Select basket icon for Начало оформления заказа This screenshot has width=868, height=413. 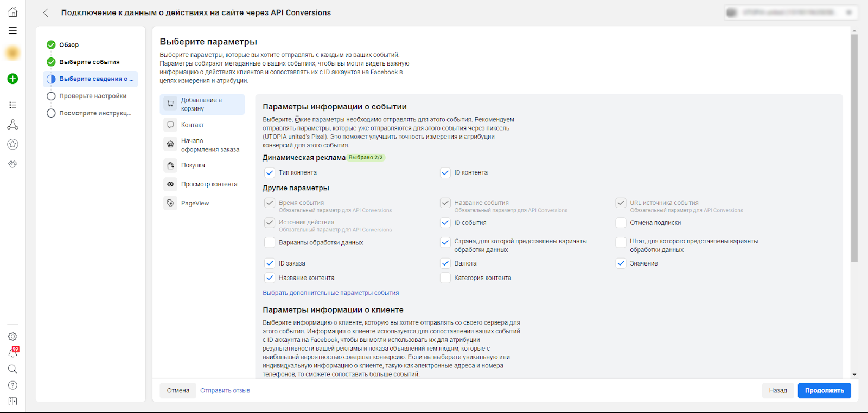[170, 144]
